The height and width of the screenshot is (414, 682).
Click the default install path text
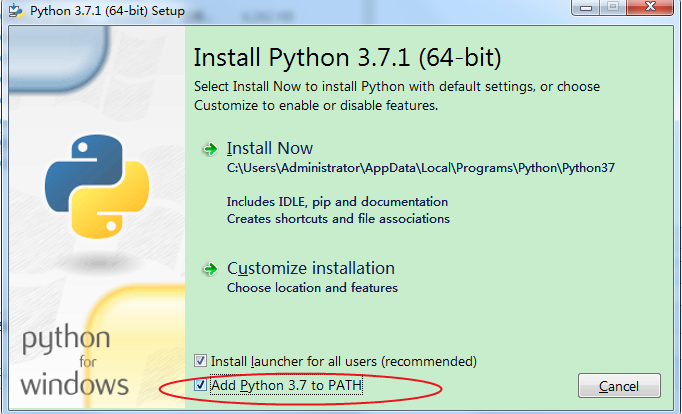click(x=421, y=168)
